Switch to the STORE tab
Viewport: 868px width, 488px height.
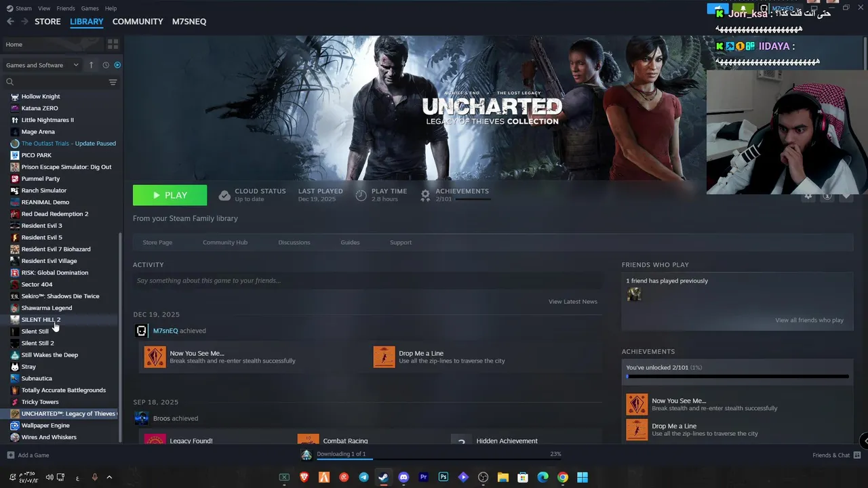pyautogui.click(x=47, y=22)
